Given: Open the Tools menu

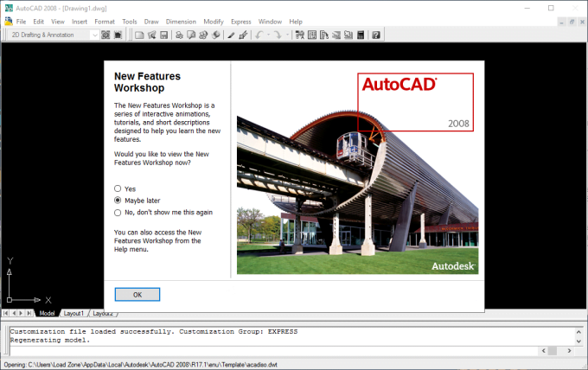Looking at the screenshot, I should click(130, 22).
